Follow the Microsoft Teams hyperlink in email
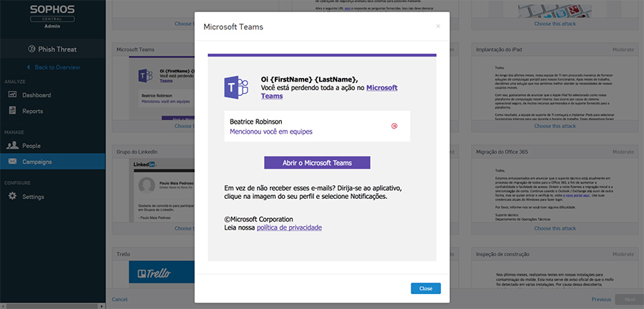 coord(329,92)
